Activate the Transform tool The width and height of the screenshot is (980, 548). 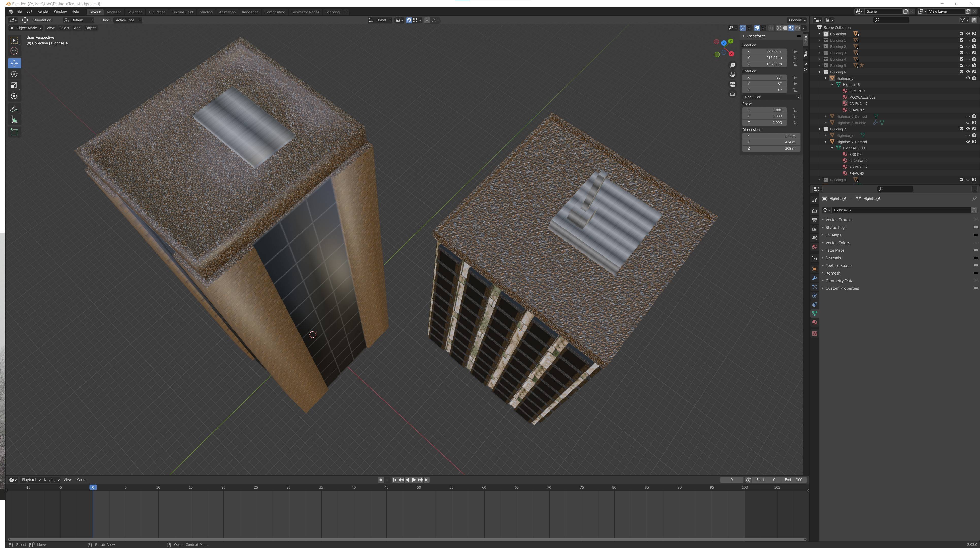tap(14, 96)
